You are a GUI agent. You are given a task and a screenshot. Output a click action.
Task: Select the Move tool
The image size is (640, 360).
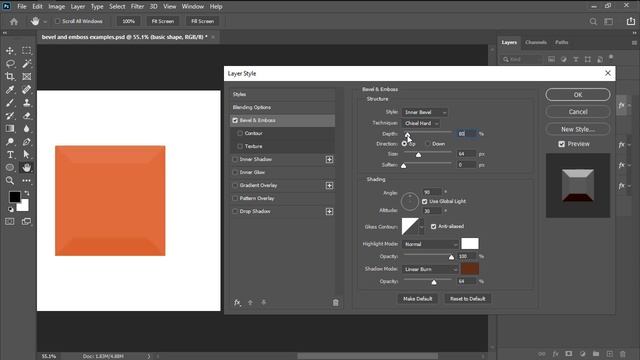pyautogui.click(x=10, y=51)
